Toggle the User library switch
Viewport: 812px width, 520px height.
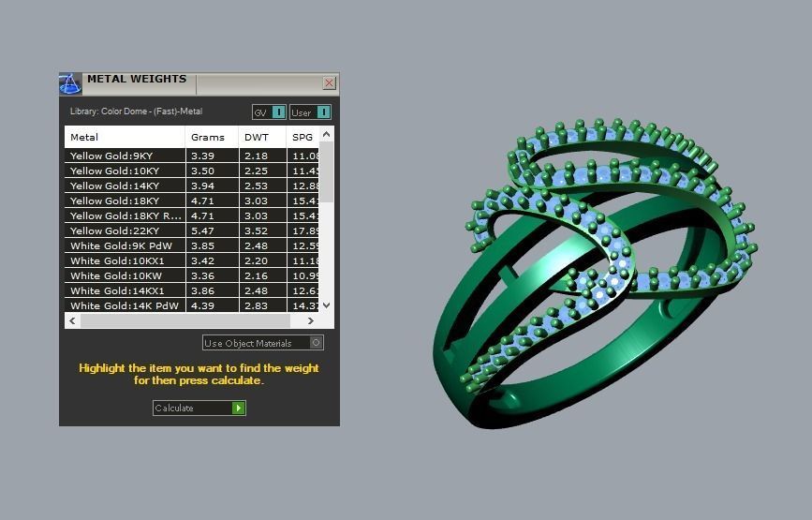(310, 111)
